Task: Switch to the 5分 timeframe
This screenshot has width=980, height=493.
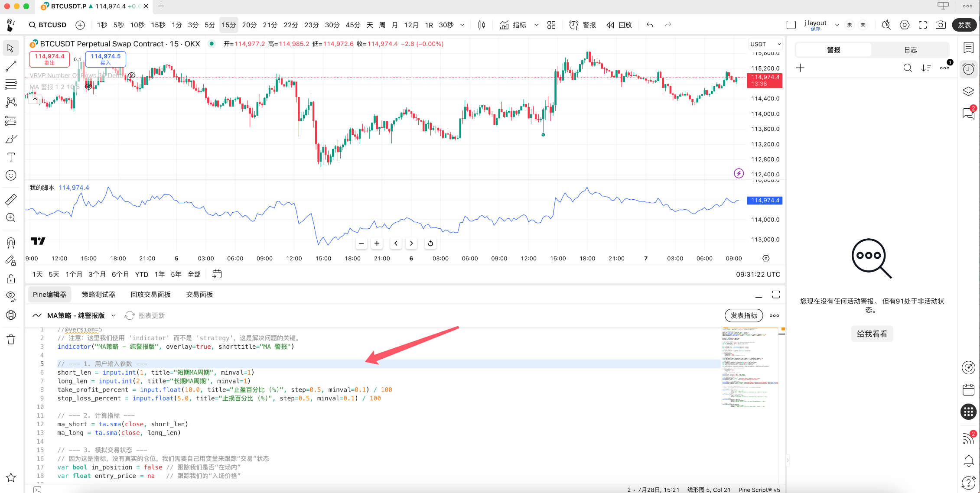Action: [210, 25]
